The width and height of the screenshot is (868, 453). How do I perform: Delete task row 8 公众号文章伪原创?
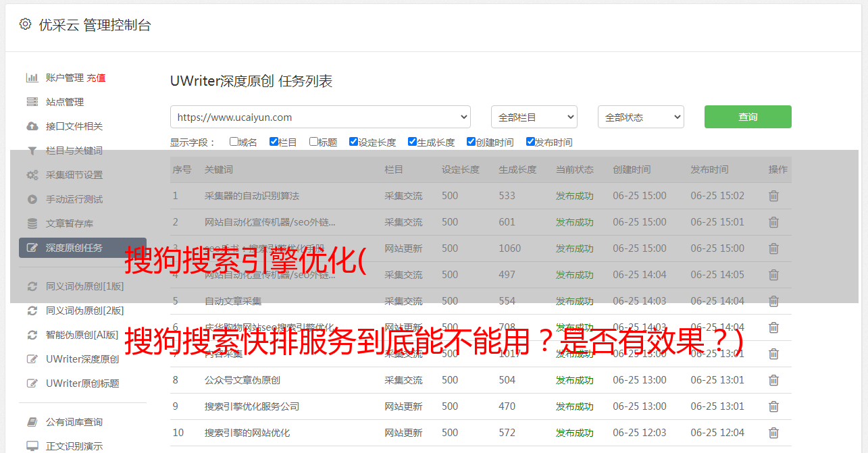tap(773, 380)
